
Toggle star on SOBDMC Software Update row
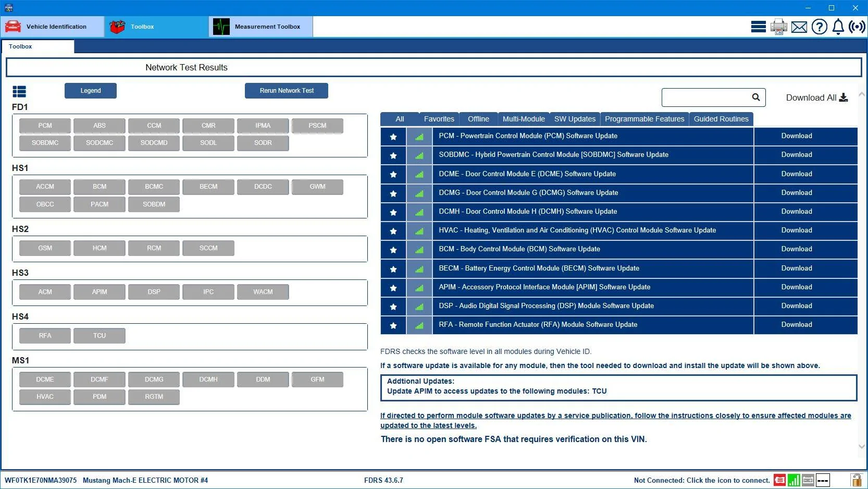coord(393,155)
